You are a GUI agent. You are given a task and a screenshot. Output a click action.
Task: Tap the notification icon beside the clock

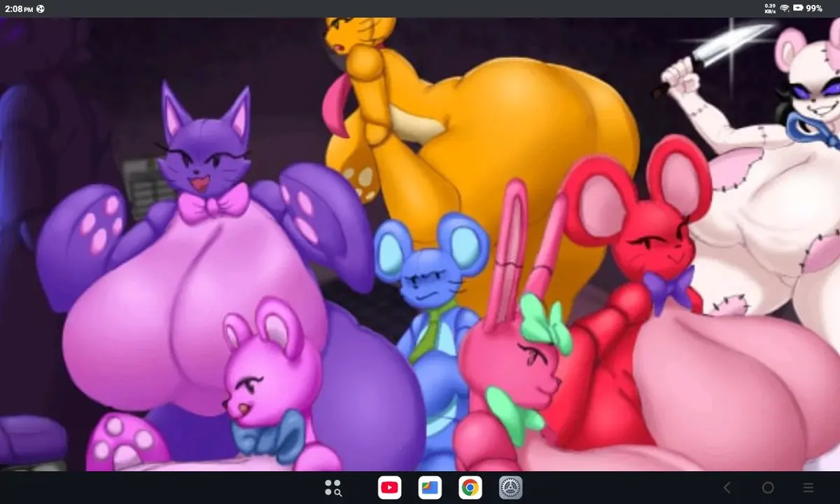click(x=41, y=8)
